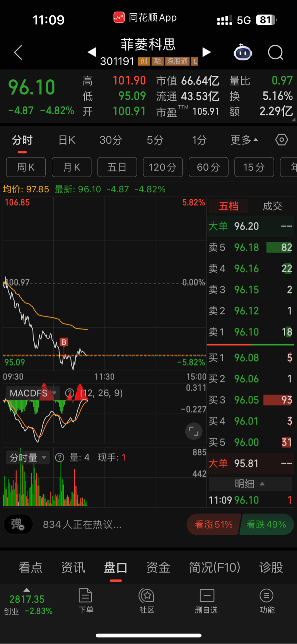The width and height of the screenshot is (297, 644).
Task: Select 15分 period button
Action: 254,167
